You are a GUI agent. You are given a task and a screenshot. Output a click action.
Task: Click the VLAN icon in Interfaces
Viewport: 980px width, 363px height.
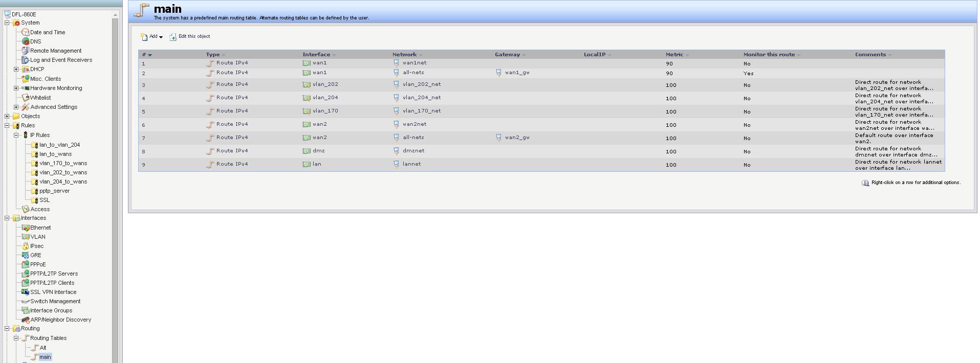25,237
